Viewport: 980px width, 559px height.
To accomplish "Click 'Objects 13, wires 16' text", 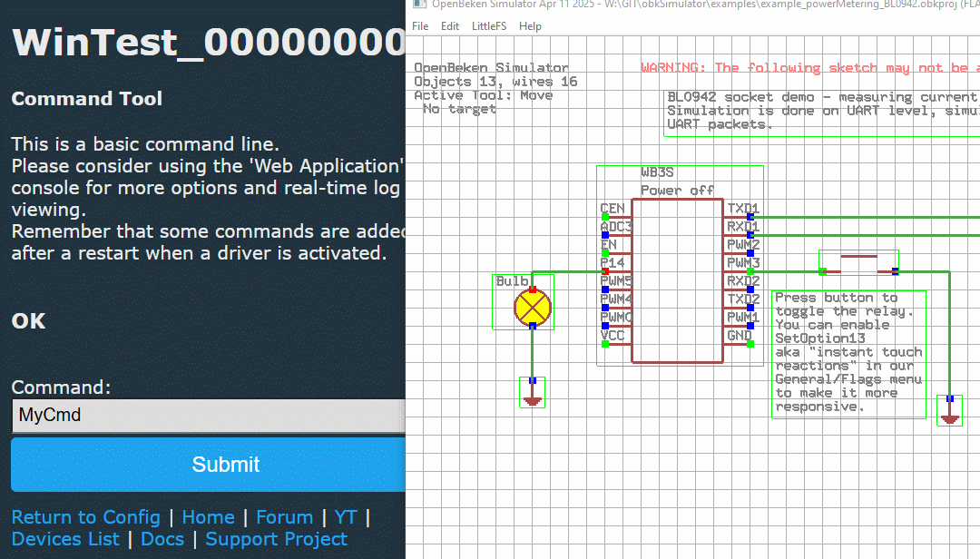I will click(x=495, y=82).
